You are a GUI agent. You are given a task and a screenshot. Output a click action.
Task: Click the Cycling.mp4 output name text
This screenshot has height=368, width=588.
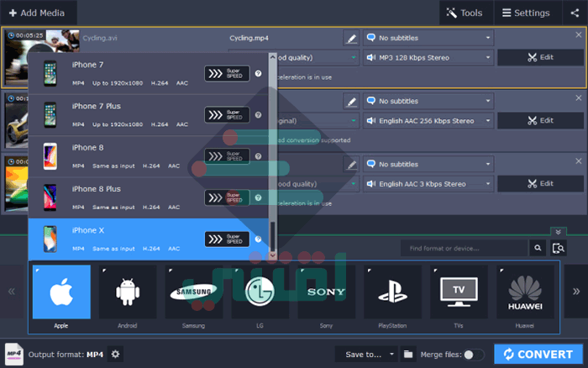(x=249, y=38)
